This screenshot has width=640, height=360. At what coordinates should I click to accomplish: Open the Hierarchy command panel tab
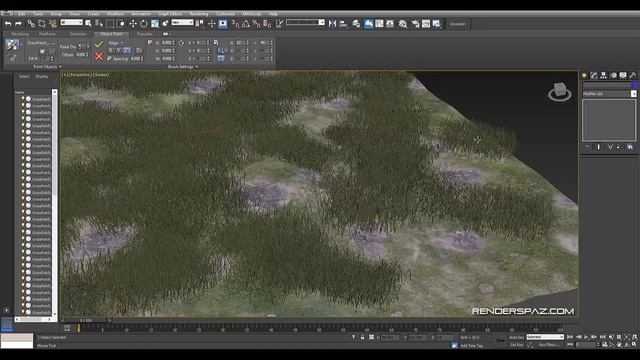coord(603,76)
